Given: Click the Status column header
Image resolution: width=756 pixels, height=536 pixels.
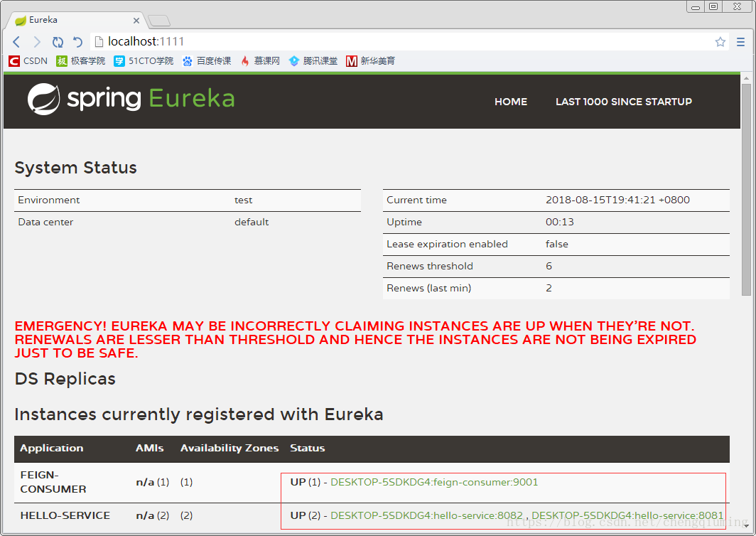Looking at the screenshot, I should [307, 448].
